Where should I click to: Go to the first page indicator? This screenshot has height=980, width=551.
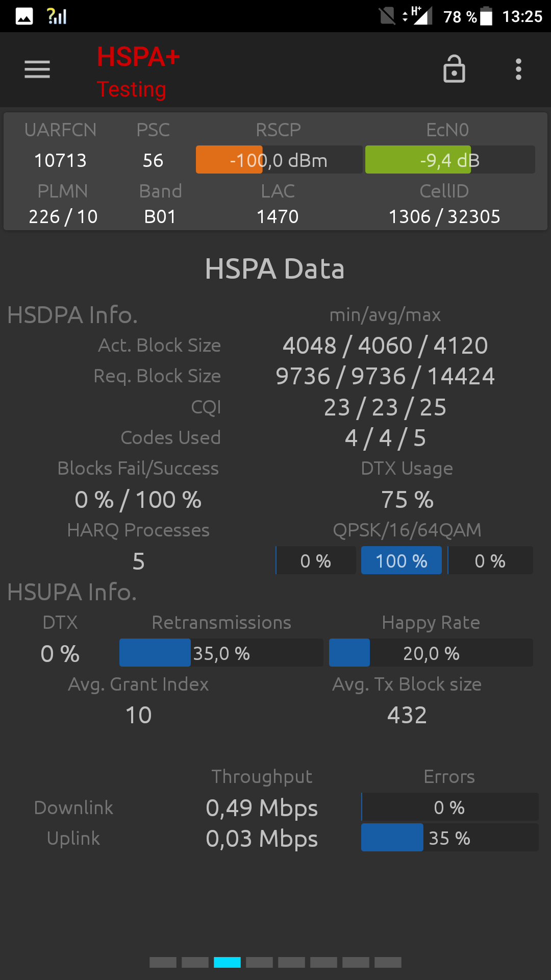pos(163,962)
